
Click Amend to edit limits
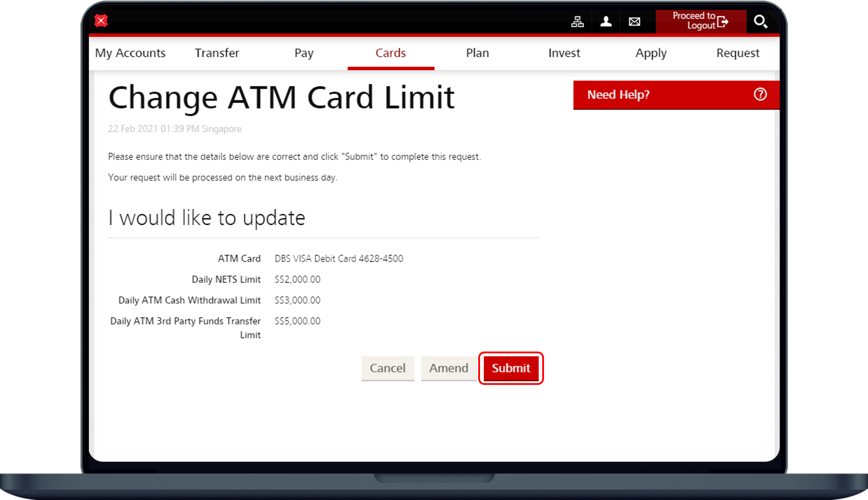(x=448, y=368)
